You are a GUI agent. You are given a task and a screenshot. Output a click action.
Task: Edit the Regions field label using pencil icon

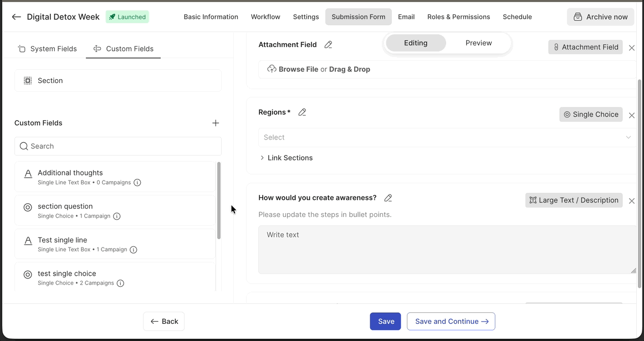click(x=302, y=112)
